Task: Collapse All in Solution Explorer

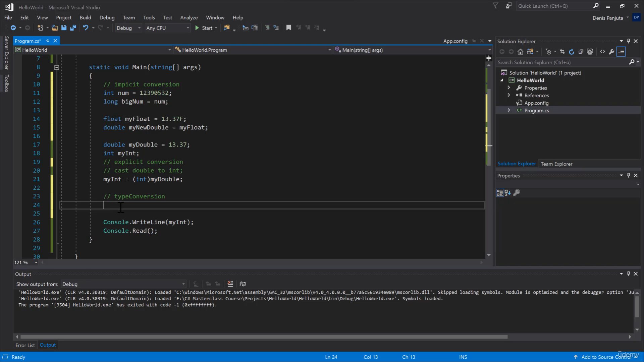Action: (581, 52)
